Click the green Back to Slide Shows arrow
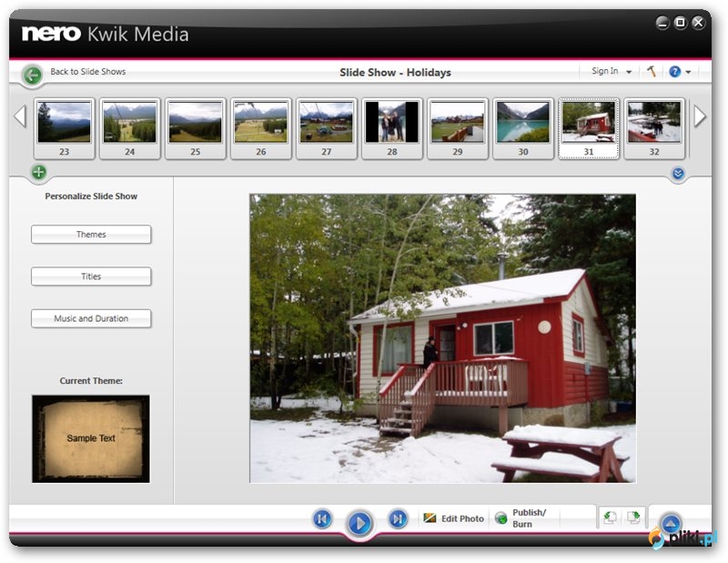728x563 pixels. click(33, 75)
